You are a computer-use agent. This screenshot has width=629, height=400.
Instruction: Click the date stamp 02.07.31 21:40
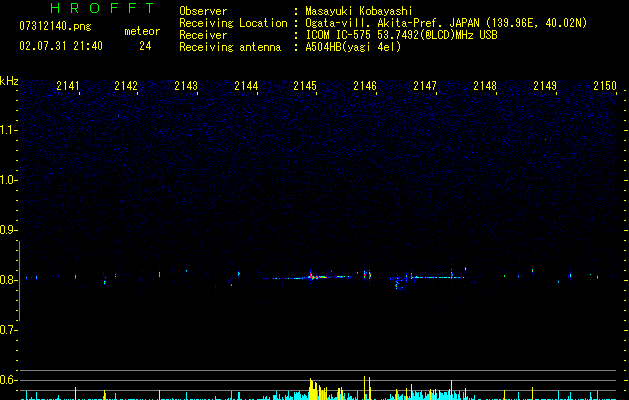[x=61, y=46]
